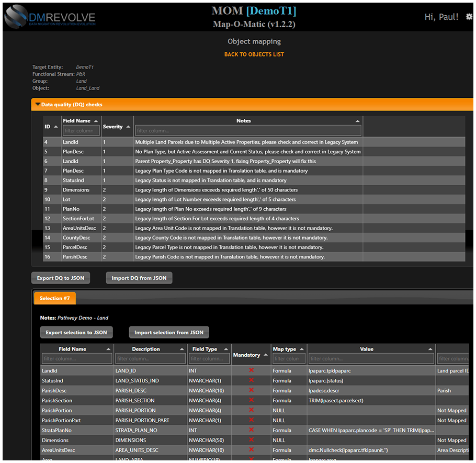
Task: Toggle Mandatory mark for LandId row
Action: [251, 370]
